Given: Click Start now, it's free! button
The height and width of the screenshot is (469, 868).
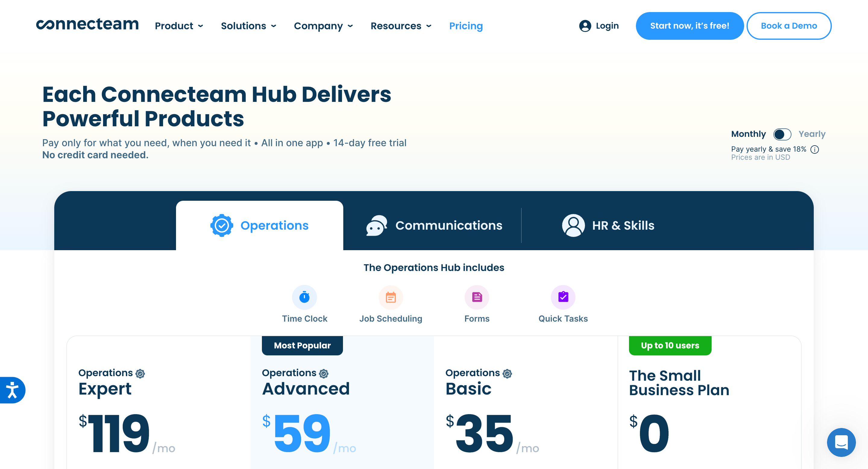Looking at the screenshot, I should tap(689, 26).
